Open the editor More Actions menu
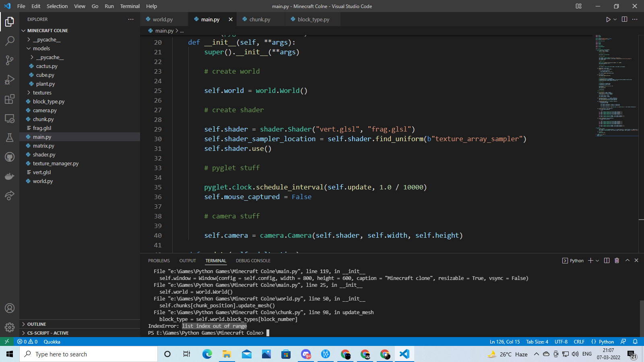644x362 pixels. tap(635, 19)
